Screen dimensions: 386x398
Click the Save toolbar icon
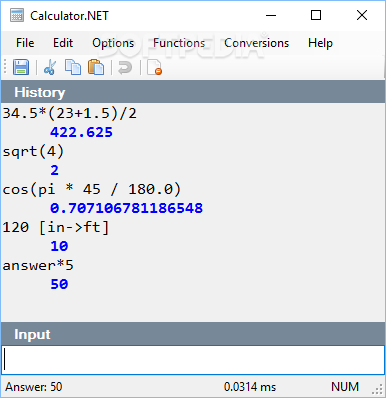[21, 67]
